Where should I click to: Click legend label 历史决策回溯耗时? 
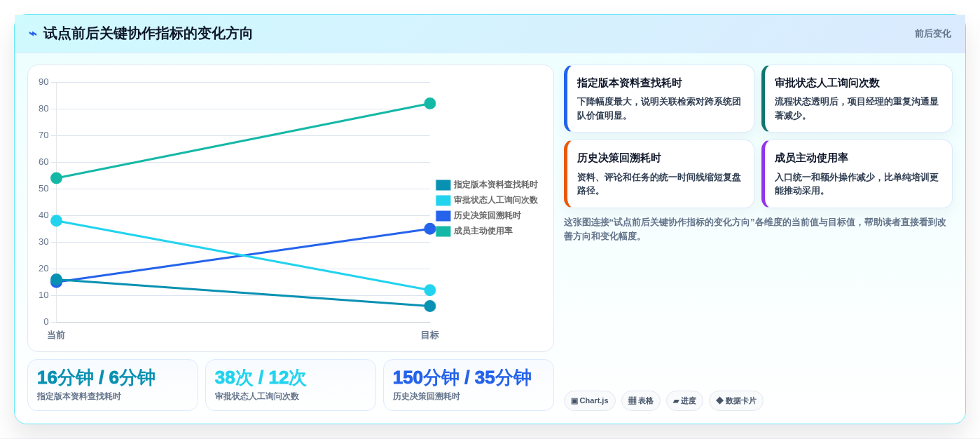point(487,216)
